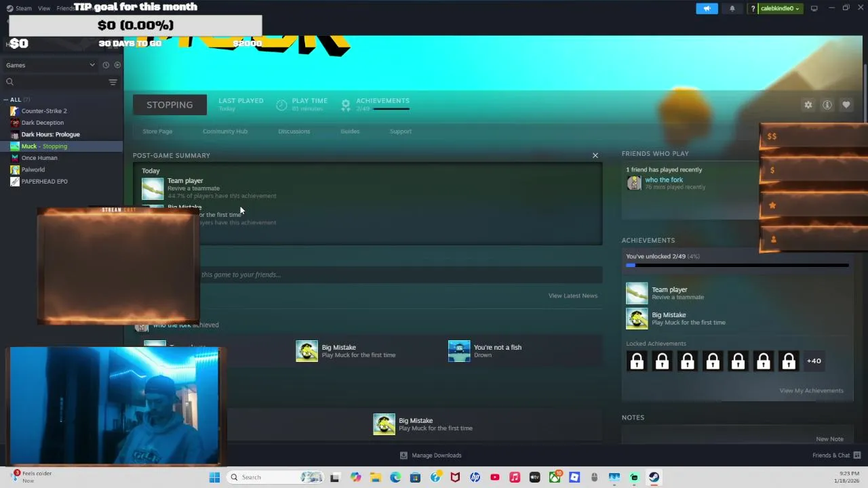This screenshot has height=488, width=868.
Task: Select Dark Deception in the library
Action: pos(42,123)
